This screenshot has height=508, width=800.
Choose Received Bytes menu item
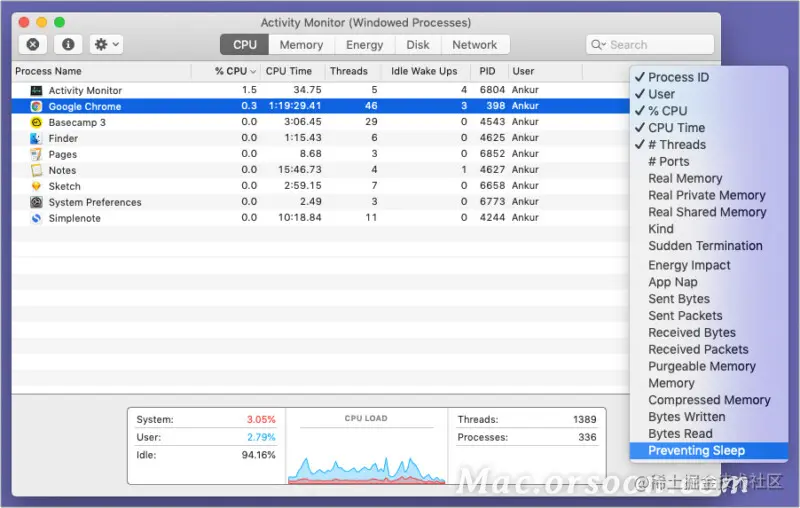click(709, 332)
